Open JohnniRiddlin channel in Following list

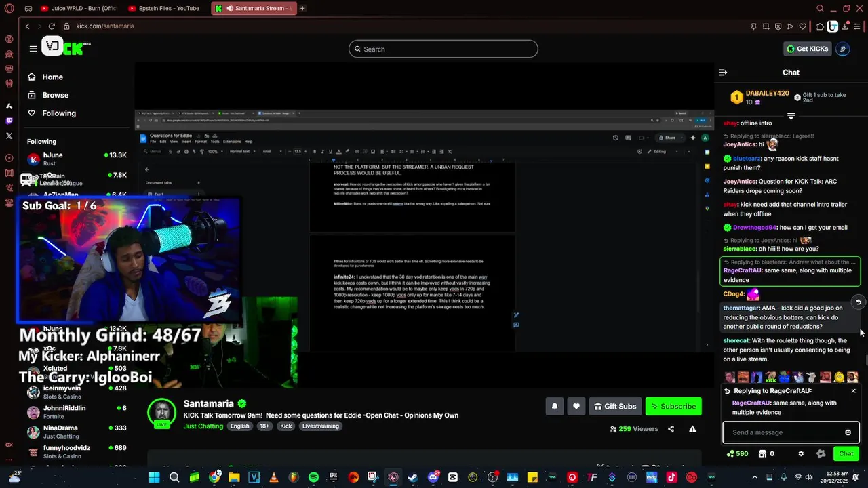[x=77, y=412]
